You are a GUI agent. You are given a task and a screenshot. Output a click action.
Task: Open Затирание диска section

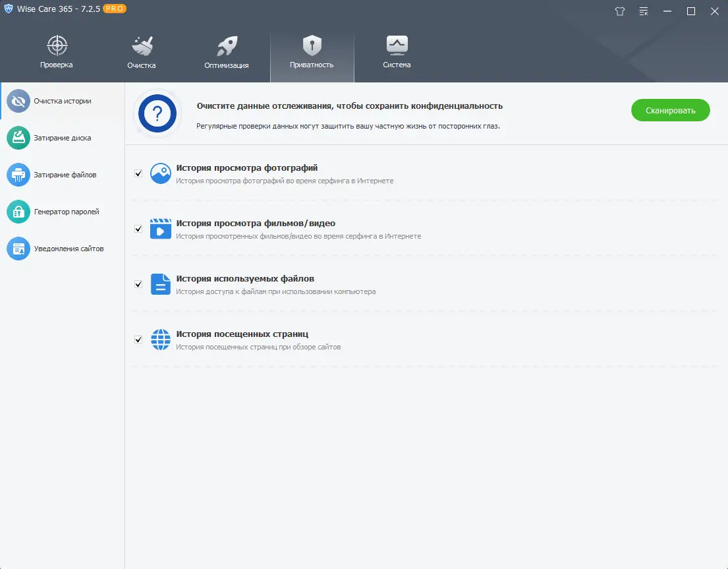pyautogui.click(x=62, y=138)
